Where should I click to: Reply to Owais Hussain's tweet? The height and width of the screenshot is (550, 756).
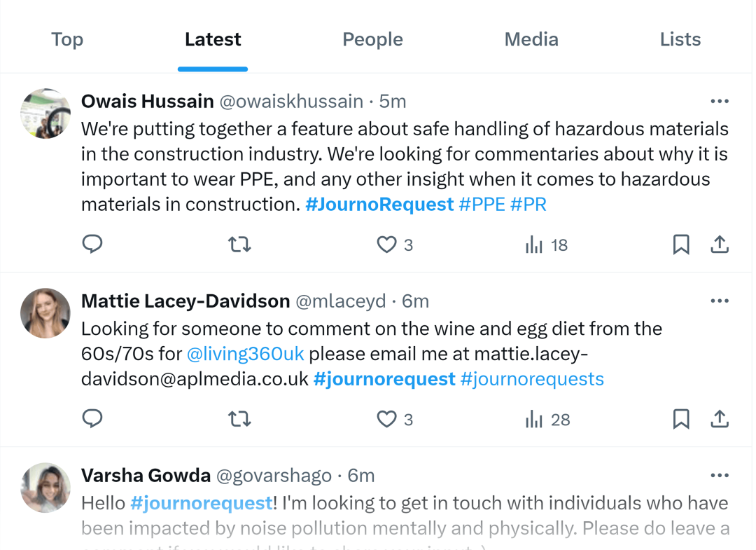(x=92, y=245)
